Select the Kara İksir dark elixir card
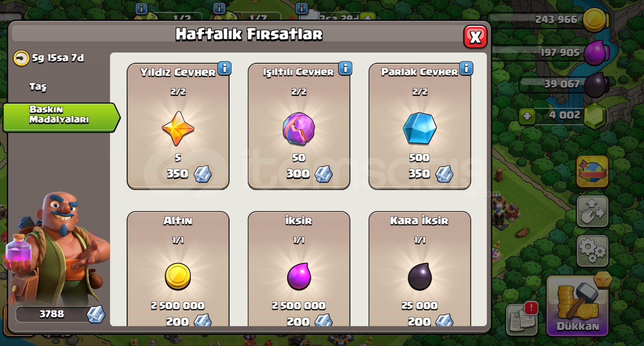 (420, 269)
